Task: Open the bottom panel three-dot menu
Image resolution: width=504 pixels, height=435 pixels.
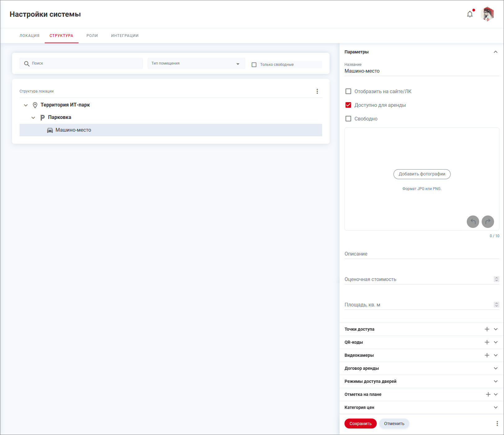Action: [497, 424]
